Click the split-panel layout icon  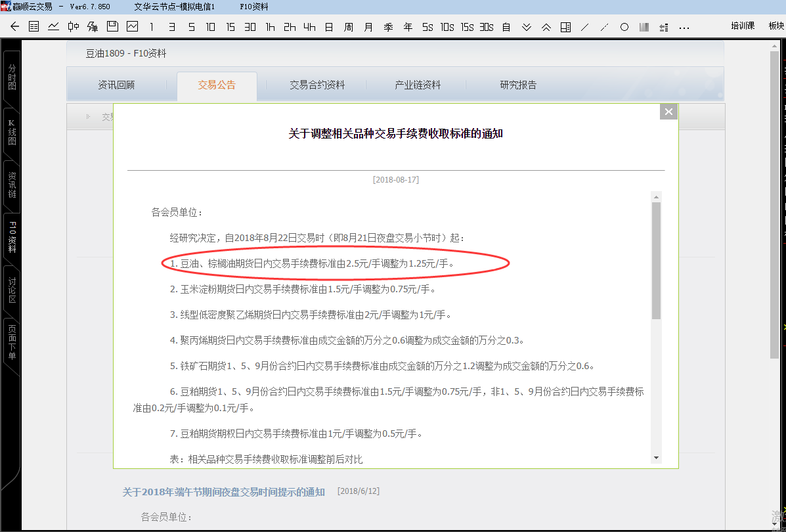pos(565,27)
